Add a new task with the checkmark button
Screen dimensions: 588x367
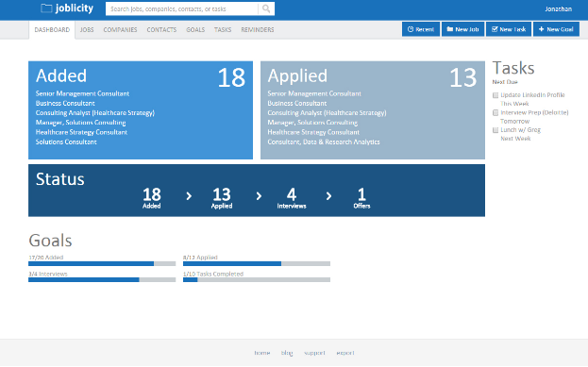[509, 29]
